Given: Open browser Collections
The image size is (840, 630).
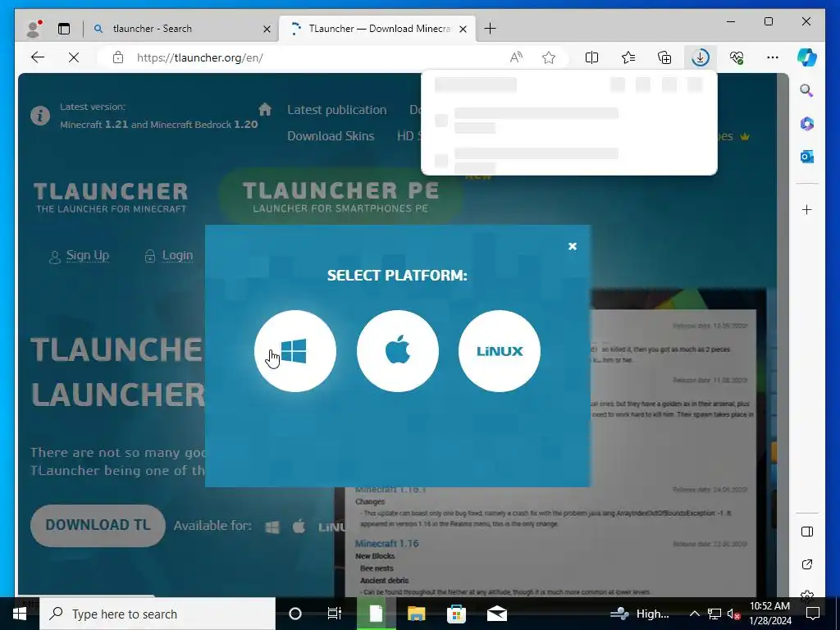Looking at the screenshot, I should pos(664,57).
